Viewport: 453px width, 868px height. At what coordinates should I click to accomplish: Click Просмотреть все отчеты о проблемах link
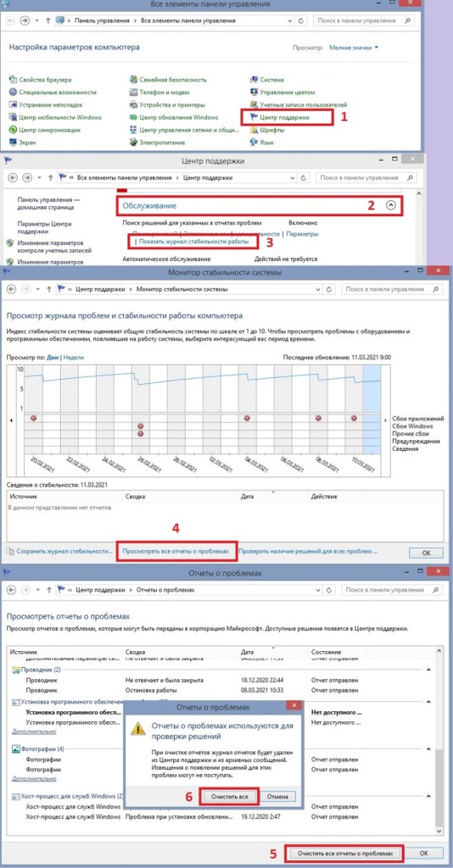point(175,551)
